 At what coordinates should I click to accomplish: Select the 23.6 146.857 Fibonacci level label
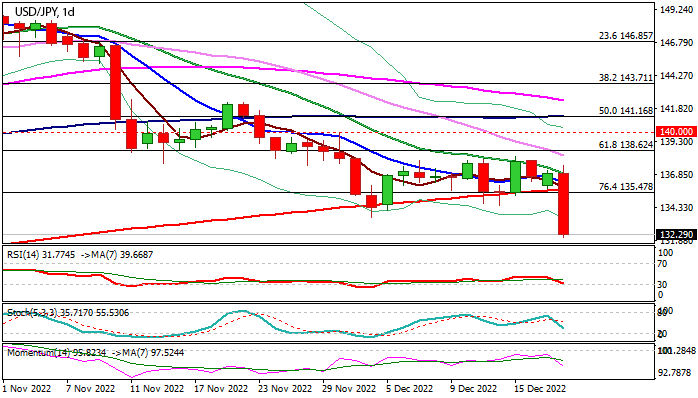pyautogui.click(x=626, y=36)
